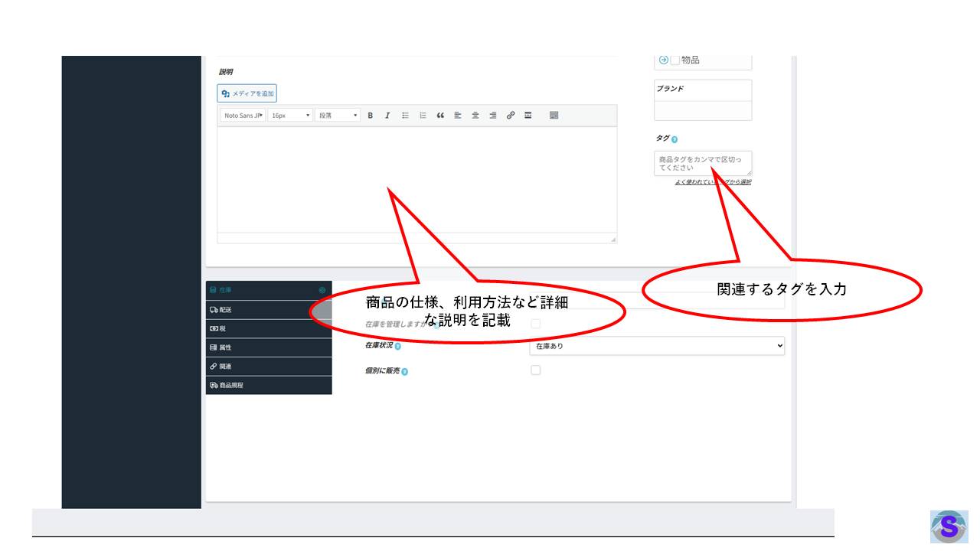Apply blockquote formatting
980x551 pixels.
point(440,116)
